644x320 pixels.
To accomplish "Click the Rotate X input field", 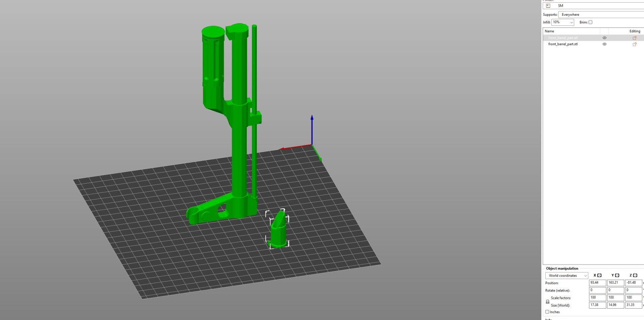I will point(597,290).
